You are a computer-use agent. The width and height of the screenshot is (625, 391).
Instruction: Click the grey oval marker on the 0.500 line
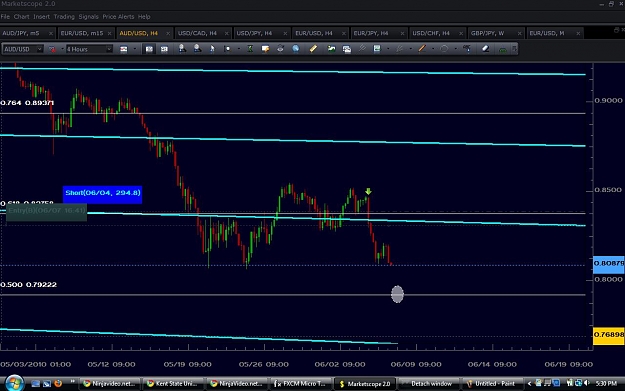pos(397,294)
